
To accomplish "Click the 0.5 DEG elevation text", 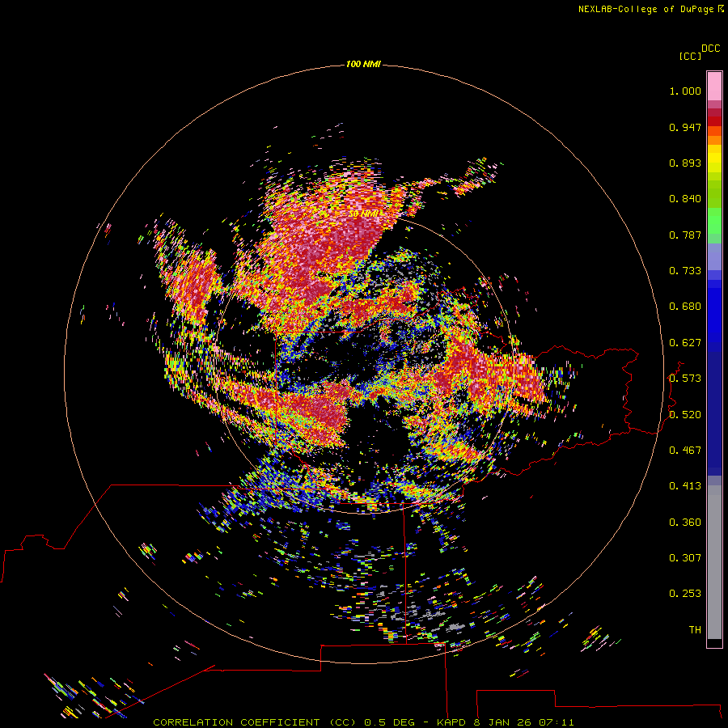I will coord(389,722).
